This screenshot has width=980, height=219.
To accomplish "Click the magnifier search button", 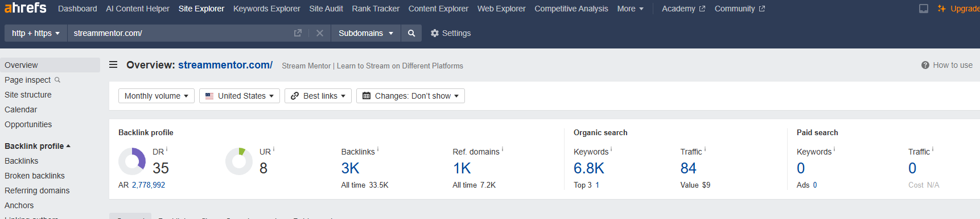I will click(x=411, y=33).
